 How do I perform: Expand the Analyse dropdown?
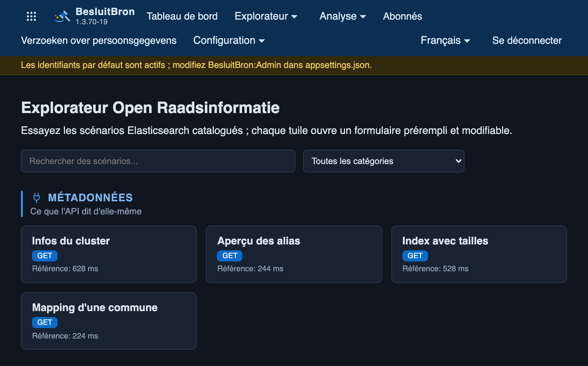(343, 16)
